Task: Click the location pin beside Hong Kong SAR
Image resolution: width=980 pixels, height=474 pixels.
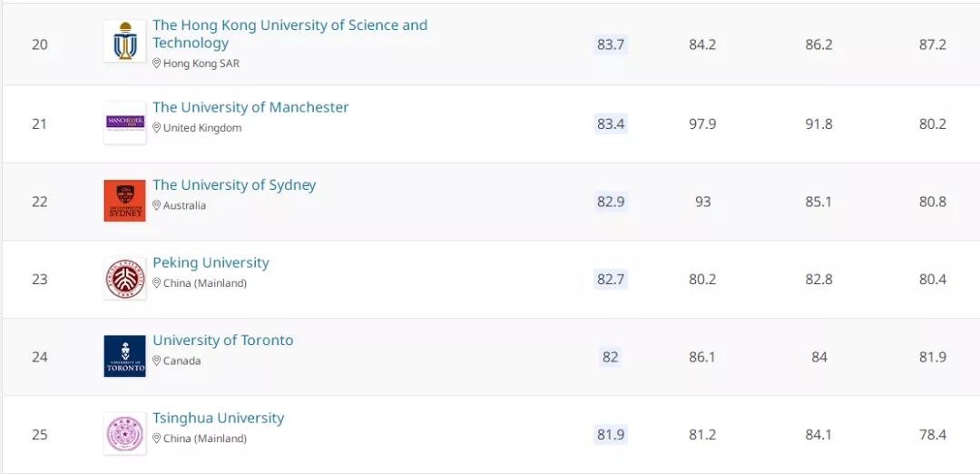Action: [x=157, y=64]
